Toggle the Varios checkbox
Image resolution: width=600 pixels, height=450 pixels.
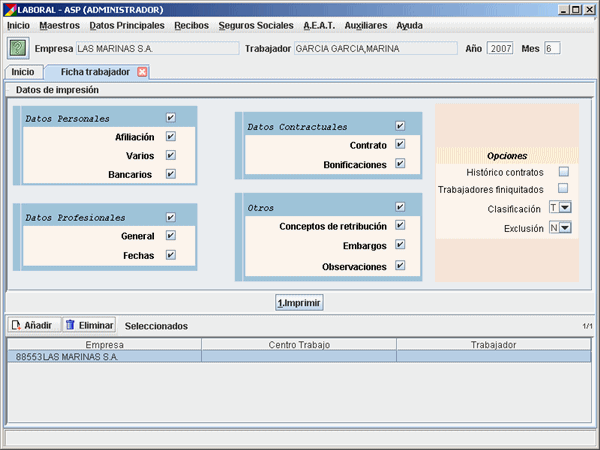click(171, 155)
